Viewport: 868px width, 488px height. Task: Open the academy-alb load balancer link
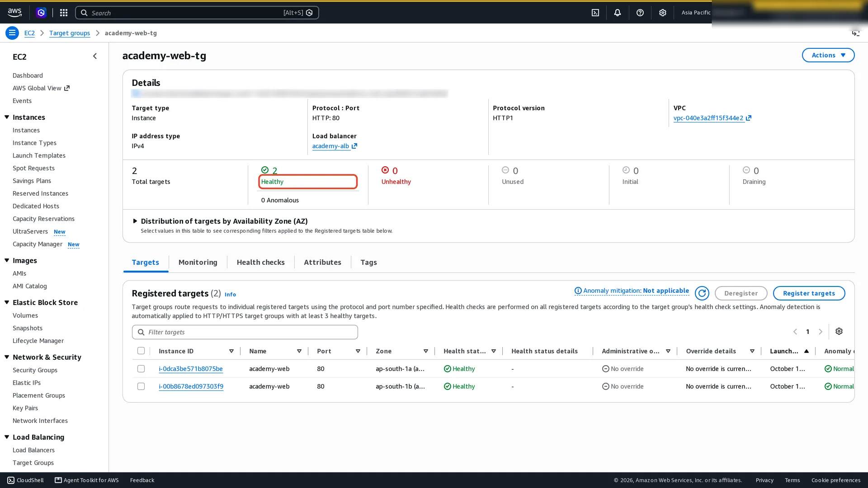pyautogui.click(x=330, y=146)
